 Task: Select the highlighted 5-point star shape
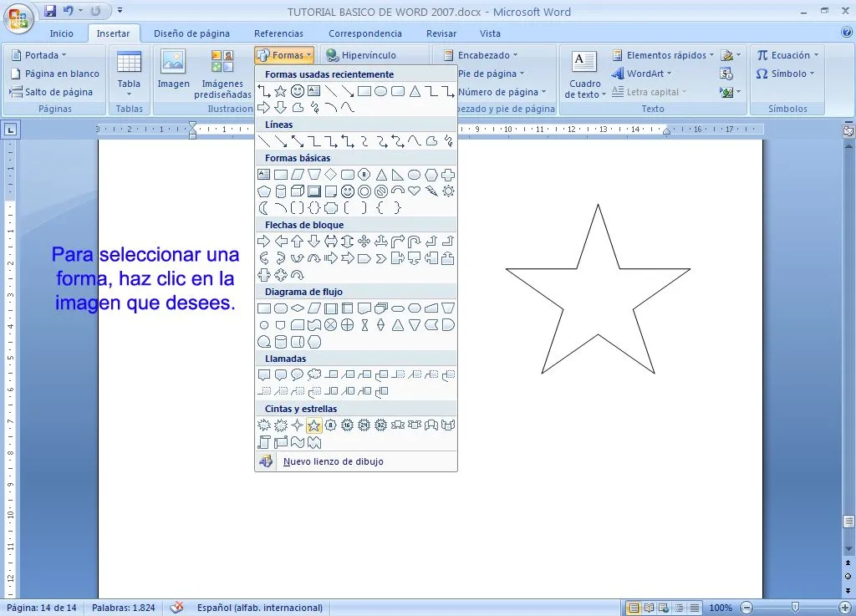tap(314, 425)
